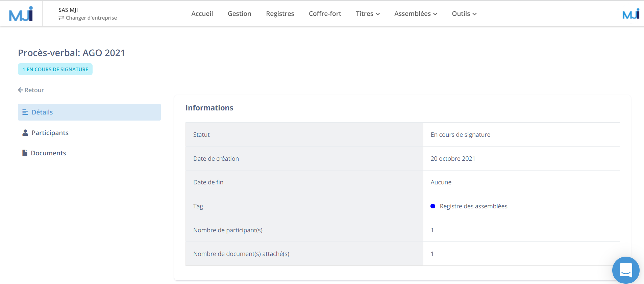
Task: Click the participant count value 1
Action: click(432, 230)
